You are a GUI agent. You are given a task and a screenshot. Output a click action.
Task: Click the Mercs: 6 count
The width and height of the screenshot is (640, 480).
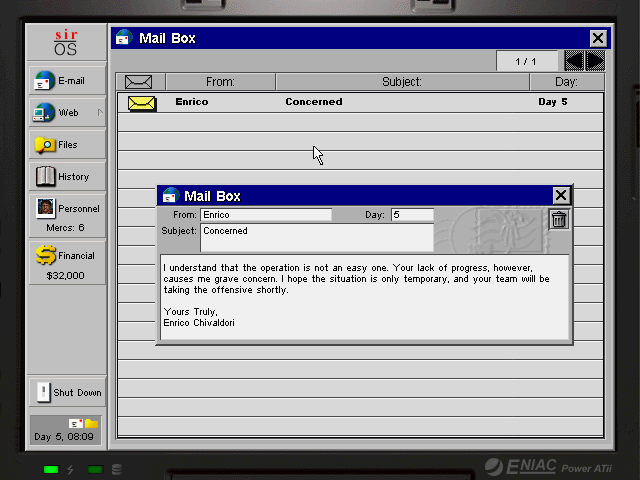(x=65, y=227)
